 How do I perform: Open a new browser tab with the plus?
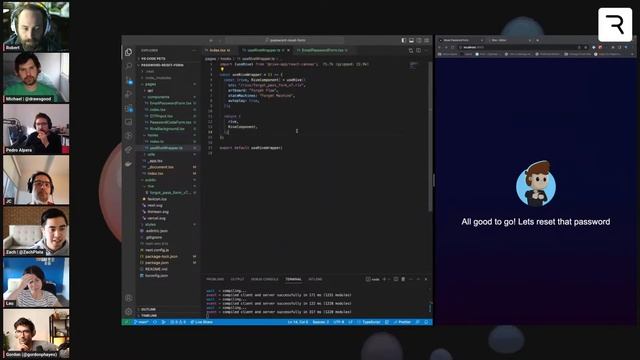click(538, 40)
